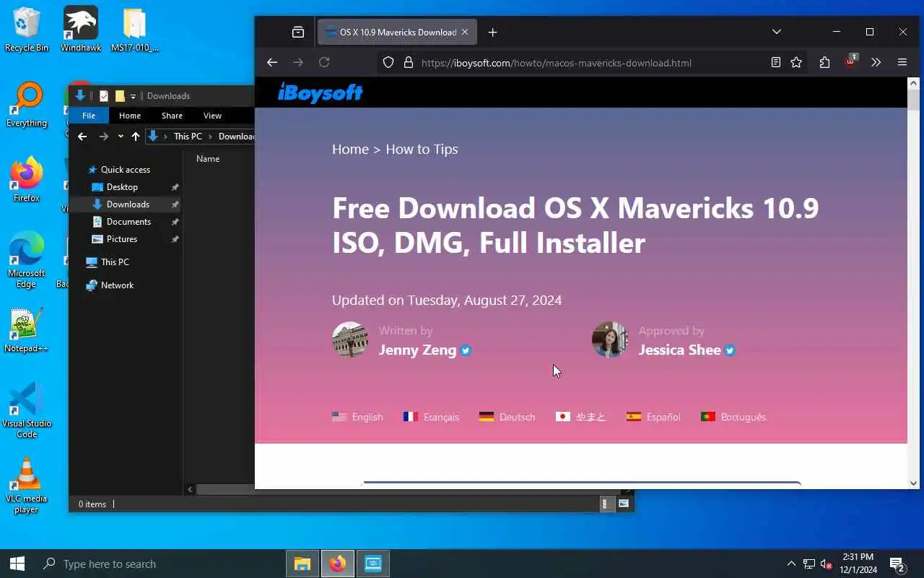The height and width of the screenshot is (578, 924).
Task: Open Jessica Shee's profile link
Action: pyautogui.click(x=679, y=350)
